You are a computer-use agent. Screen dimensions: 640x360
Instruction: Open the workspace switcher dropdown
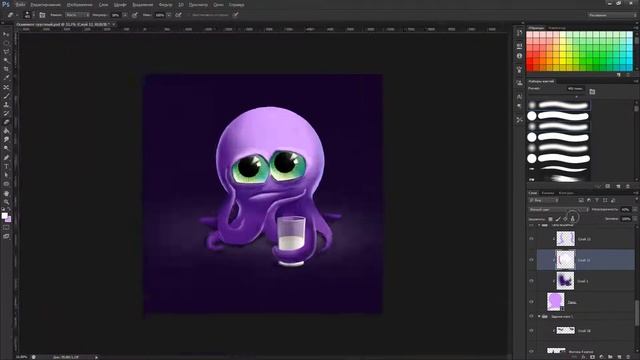click(612, 15)
